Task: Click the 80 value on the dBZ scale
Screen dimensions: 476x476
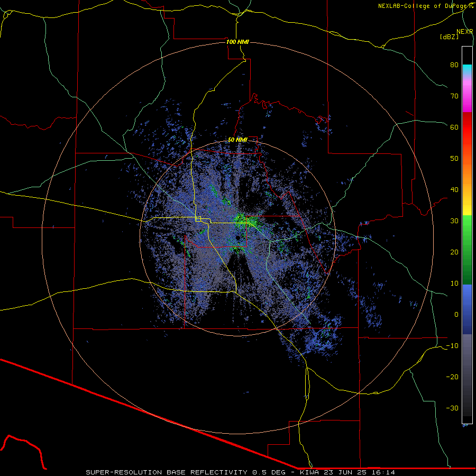Action: click(454, 65)
